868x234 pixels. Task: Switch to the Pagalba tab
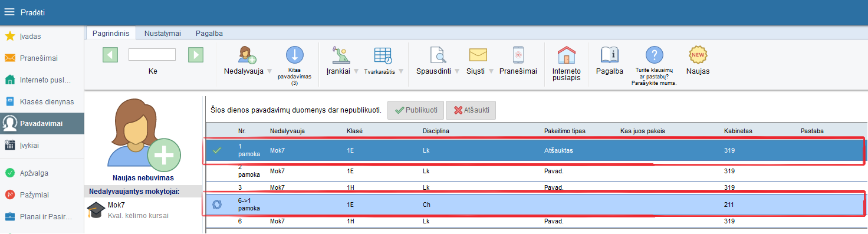[209, 34]
